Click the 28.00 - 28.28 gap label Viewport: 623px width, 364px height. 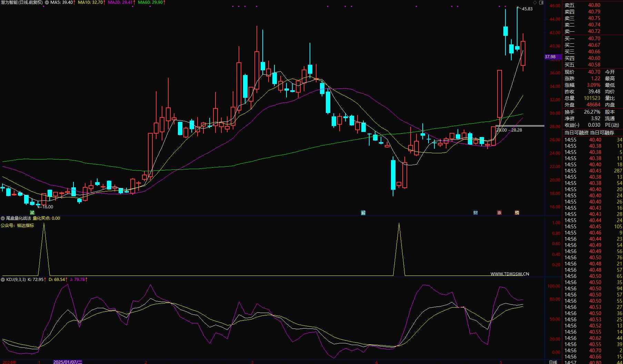pos(509,130)
